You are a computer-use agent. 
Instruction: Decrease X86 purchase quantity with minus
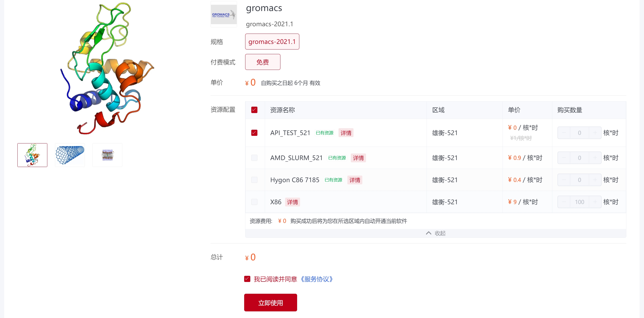[564, 202]
